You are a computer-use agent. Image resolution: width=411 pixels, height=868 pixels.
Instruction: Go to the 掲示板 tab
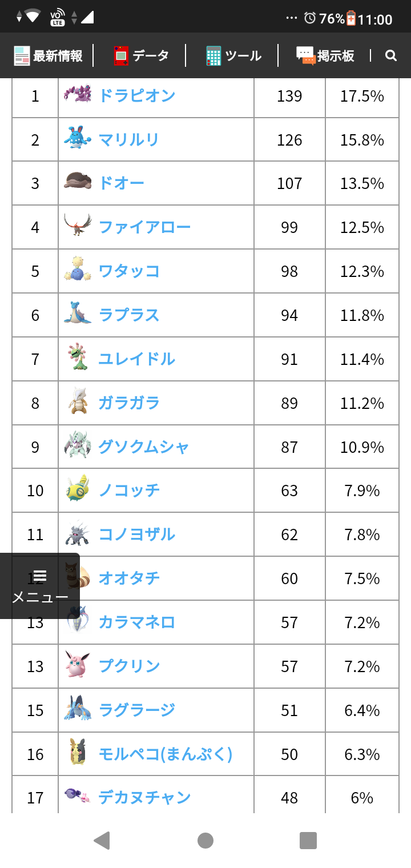tap(325, 55)
